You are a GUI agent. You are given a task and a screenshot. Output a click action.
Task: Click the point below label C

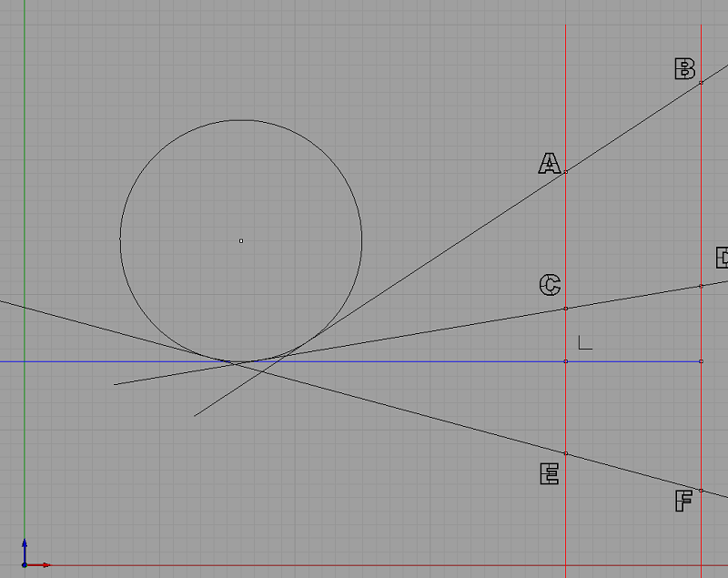565,309
